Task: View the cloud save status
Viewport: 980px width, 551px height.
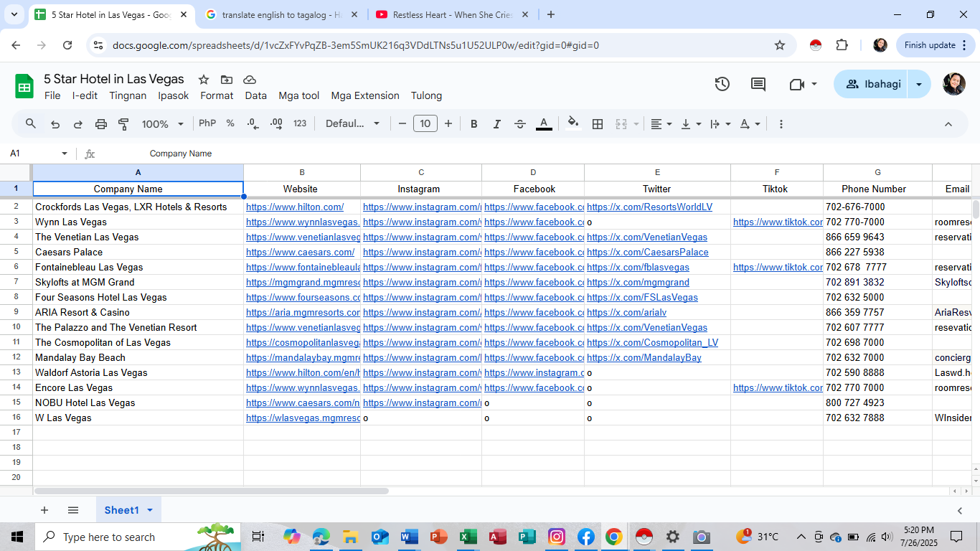Action: (250, 80)
